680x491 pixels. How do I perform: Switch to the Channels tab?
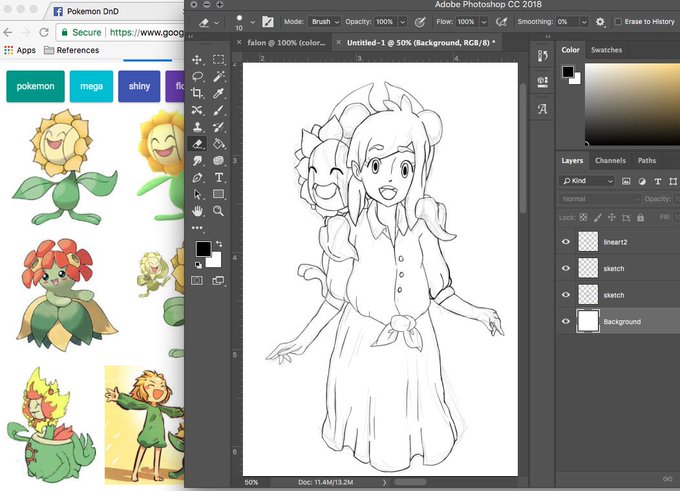(610, 160)
